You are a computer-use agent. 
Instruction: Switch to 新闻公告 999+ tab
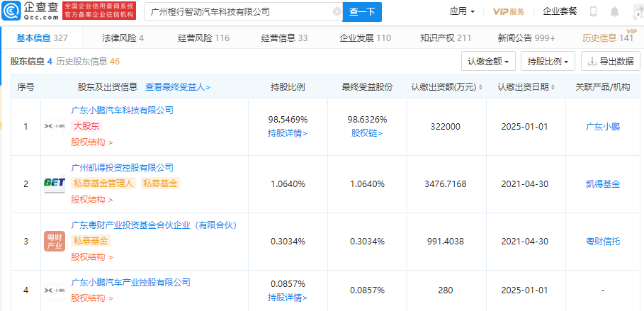pos(526,38)
